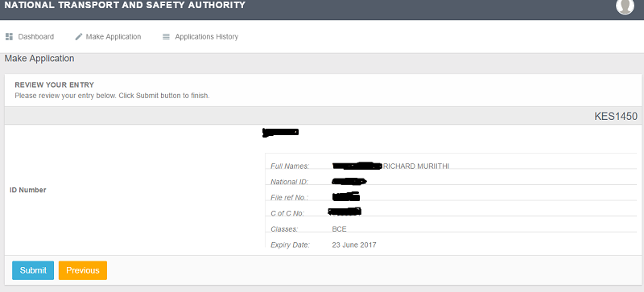This screenshot has width=644, height=292.
Task: Click the ID Number field label
Action: click(28, 190)
